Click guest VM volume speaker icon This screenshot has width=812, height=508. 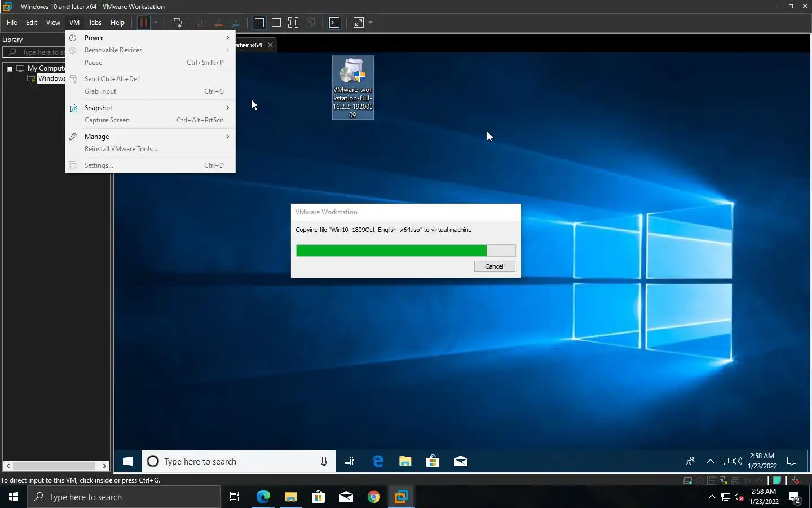point(738,462)
